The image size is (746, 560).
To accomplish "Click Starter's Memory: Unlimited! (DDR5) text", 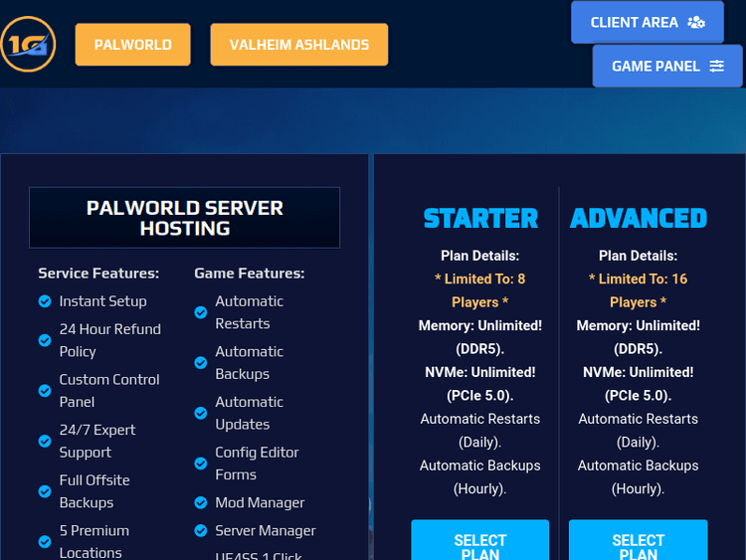I will tap(480, 337).
